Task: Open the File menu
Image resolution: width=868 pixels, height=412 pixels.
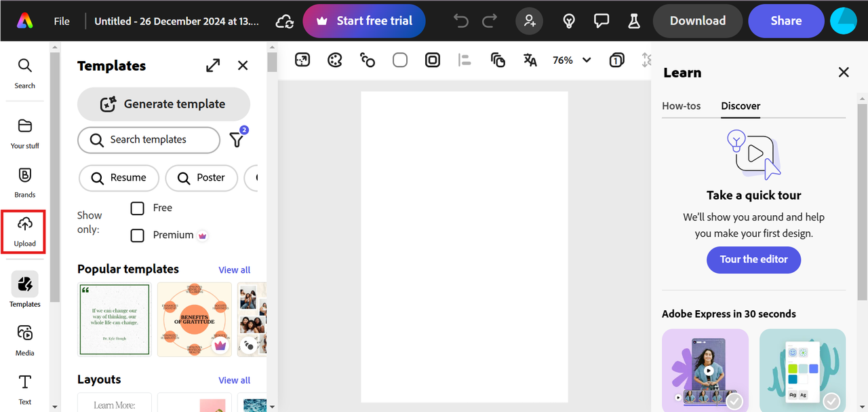Action: (62, 21)
